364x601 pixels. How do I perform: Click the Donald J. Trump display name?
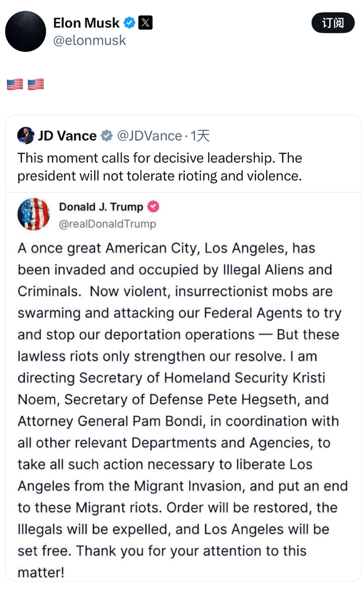click(101, 207)
